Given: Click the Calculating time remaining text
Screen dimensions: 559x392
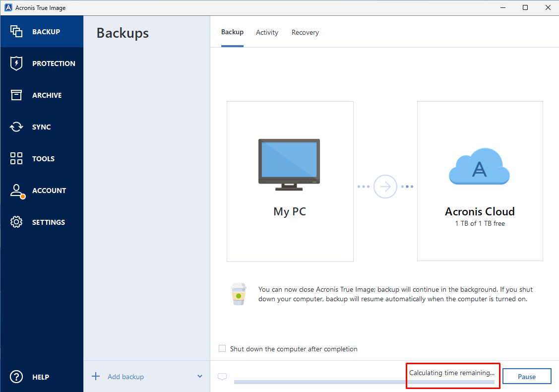Looking at the screenshot, I should coord(452,373).
